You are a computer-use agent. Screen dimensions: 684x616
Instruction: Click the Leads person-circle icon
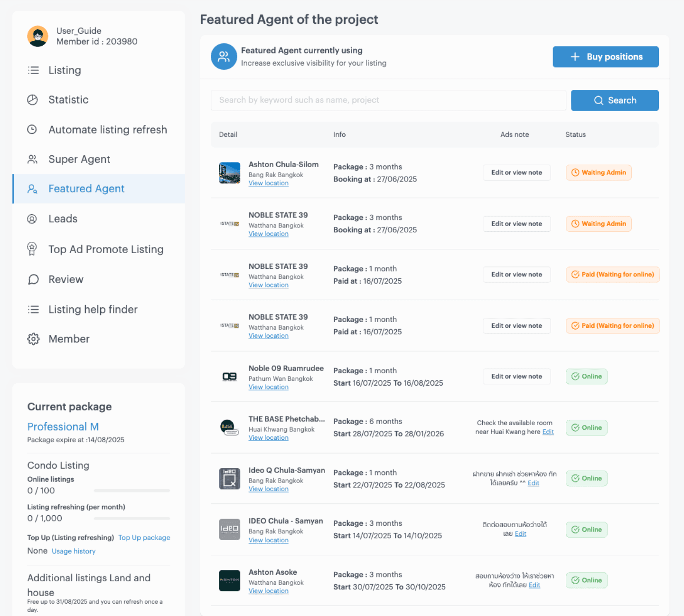click(x=32, y=219)
